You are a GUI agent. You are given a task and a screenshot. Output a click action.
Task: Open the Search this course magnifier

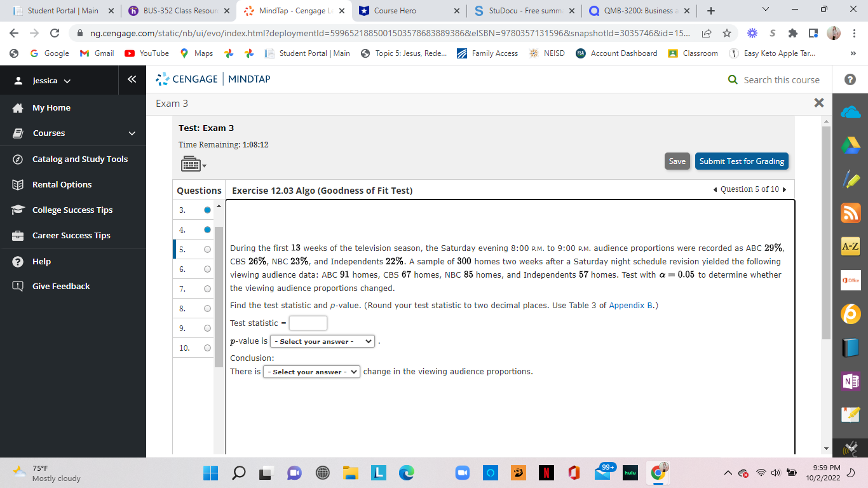coord(732,79)
